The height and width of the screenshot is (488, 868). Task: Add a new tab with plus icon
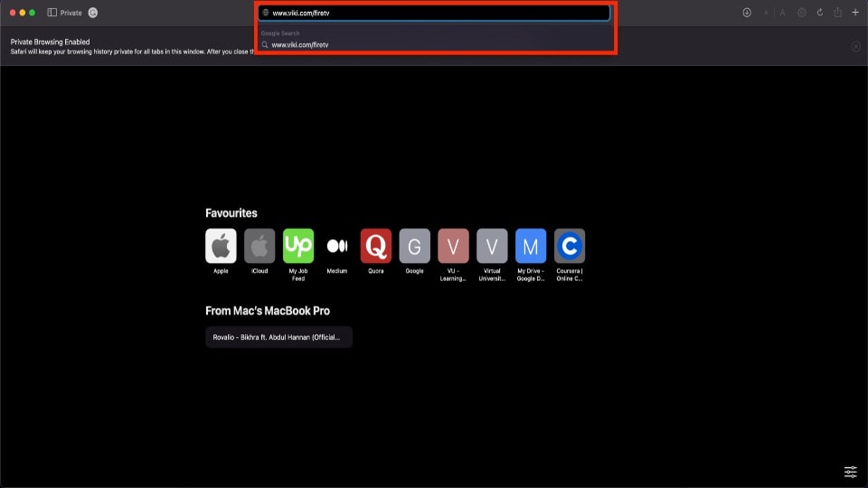[855, 12]
